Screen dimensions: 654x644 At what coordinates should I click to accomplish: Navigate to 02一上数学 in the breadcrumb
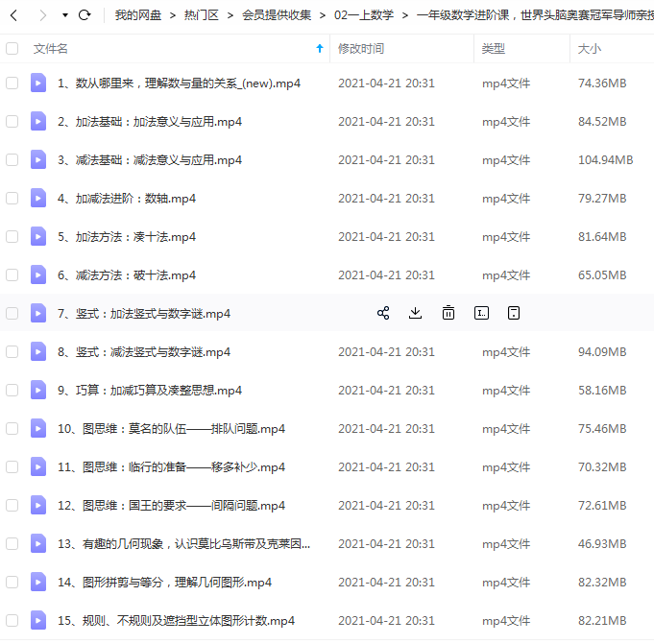coord(364,15)
